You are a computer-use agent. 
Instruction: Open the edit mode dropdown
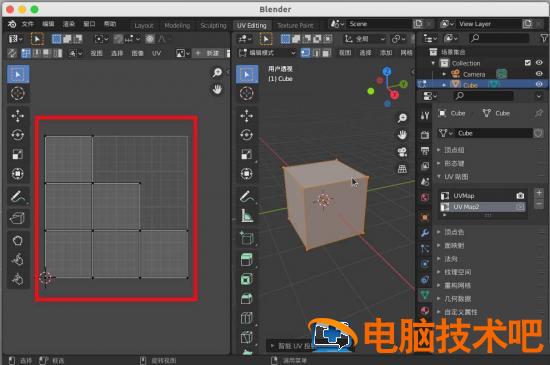pyautogui.click(x=267, y=53)
